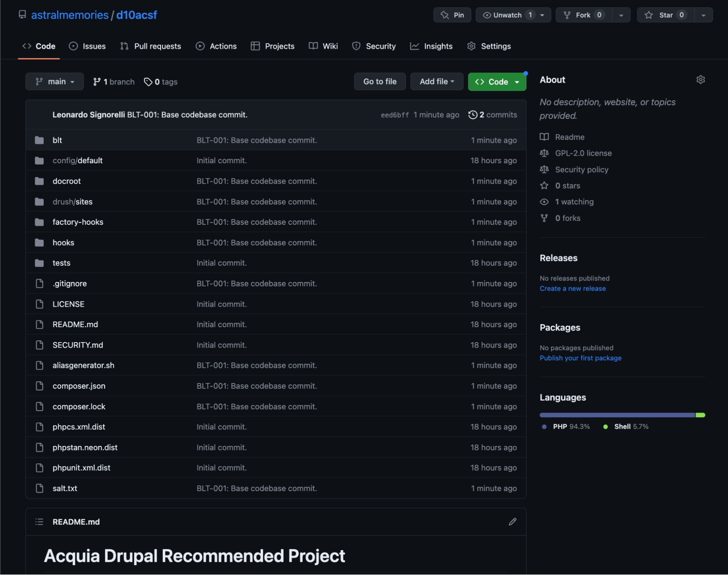Click the LICENSE file icon
Screen dimensions: 728x575
39,304
